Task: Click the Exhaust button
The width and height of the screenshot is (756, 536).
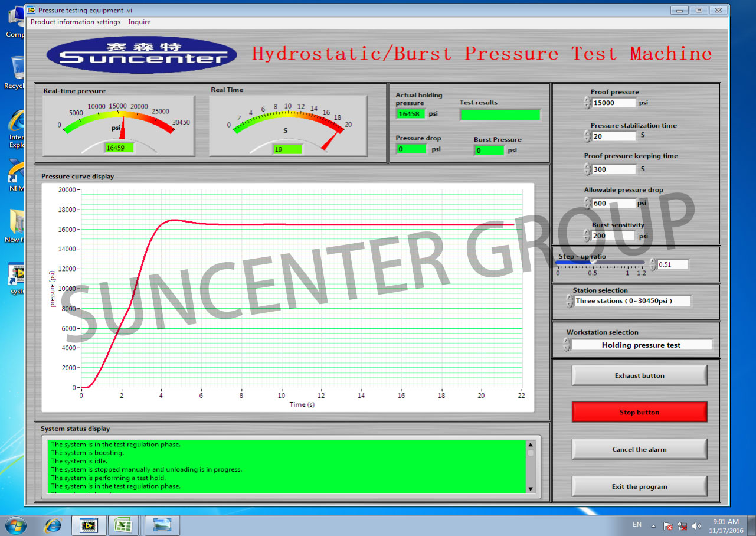Action: (639, 375)
